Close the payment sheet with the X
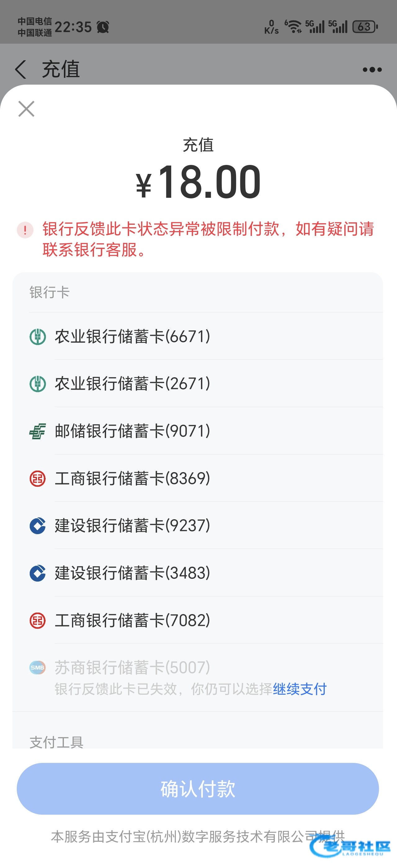Viewport: 397px width, 868px height. click(26, 109)
